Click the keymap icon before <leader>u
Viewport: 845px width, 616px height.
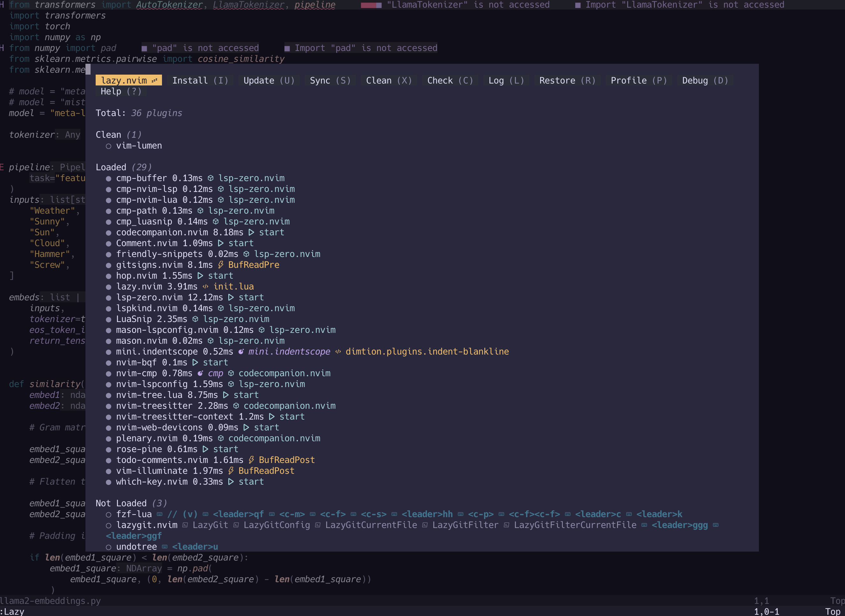point(165,546)
